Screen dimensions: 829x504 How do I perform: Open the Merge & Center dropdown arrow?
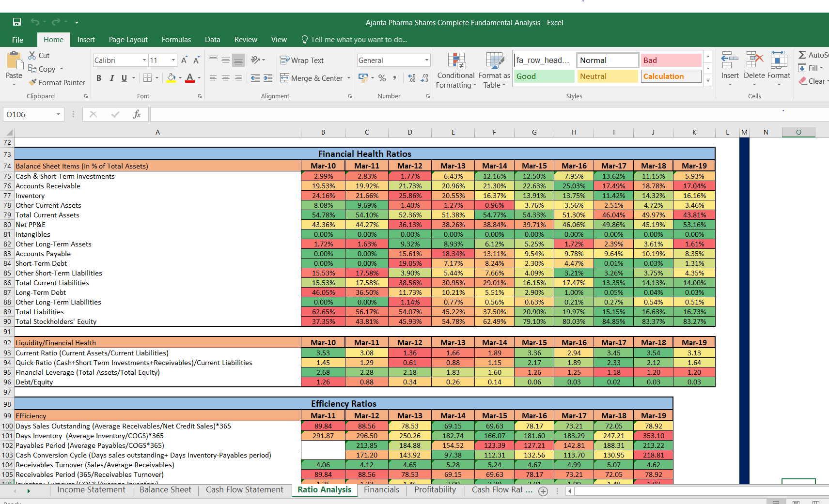pyautogui.click(x=349, y=78)
